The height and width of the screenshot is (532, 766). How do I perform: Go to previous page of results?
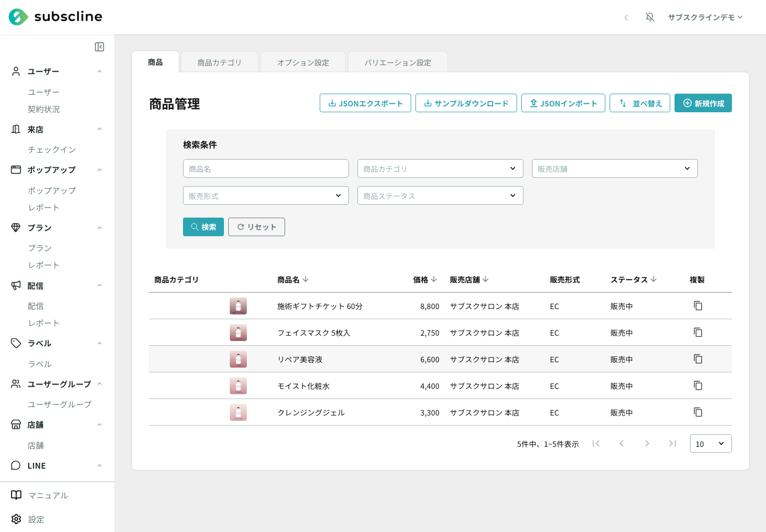[x=621, y=444]
